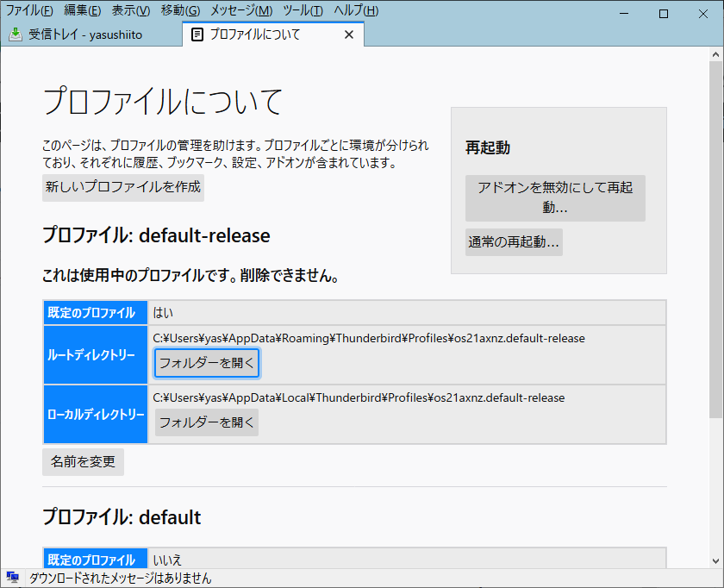Open the ヘルプ menu

tap(357, 10)
